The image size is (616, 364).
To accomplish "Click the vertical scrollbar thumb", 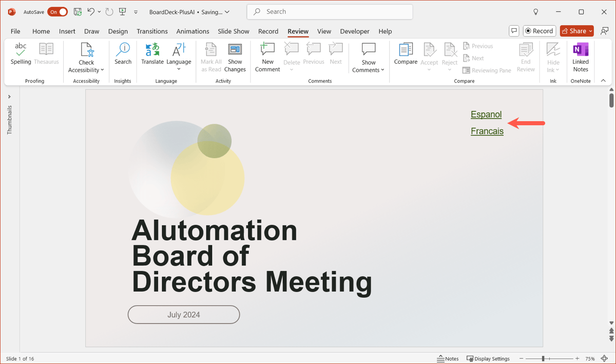I will 611,100.
